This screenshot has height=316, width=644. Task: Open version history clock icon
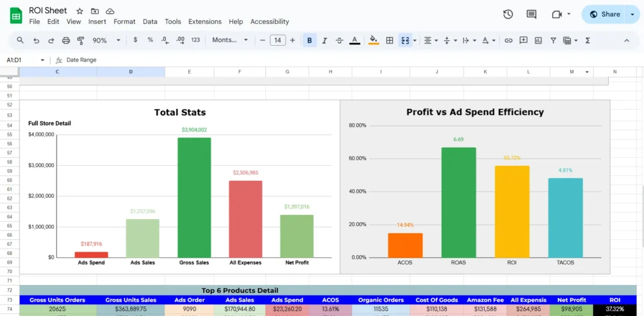(x=508, y=14)
